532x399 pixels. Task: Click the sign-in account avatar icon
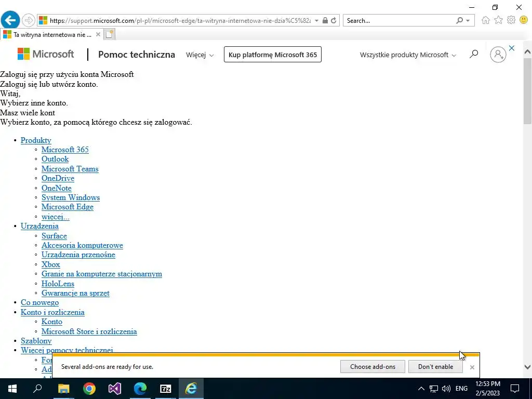(498, 54)
